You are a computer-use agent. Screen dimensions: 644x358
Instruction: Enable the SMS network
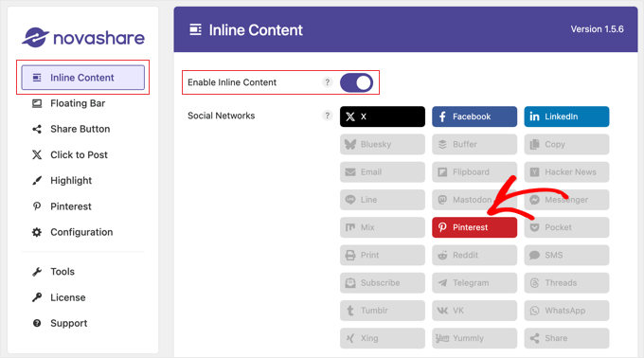[566, 256]
